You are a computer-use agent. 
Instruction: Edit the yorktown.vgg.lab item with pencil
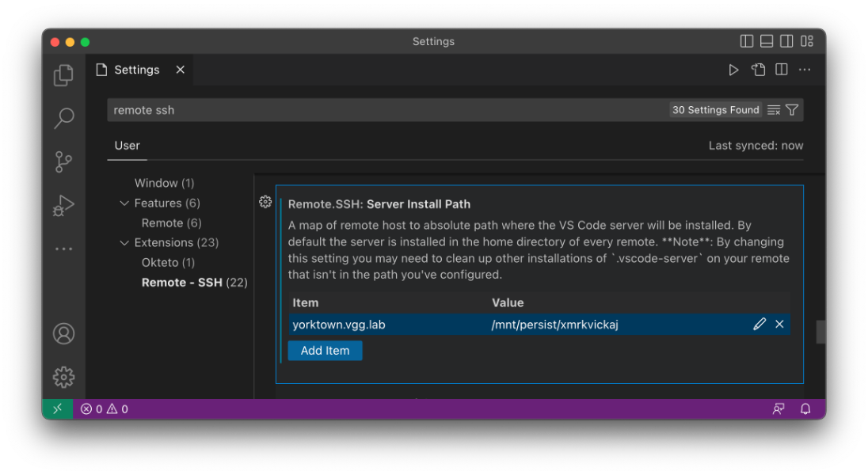(x=759, y=325)
